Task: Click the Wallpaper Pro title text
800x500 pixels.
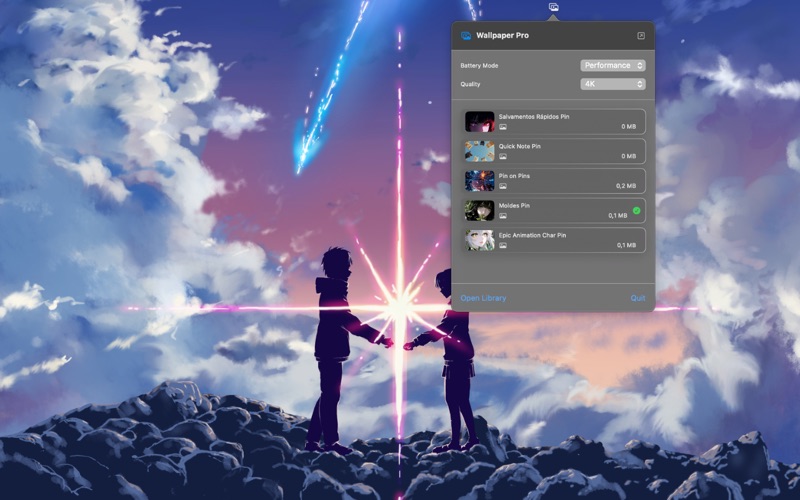Action: (x=502, y=36)
